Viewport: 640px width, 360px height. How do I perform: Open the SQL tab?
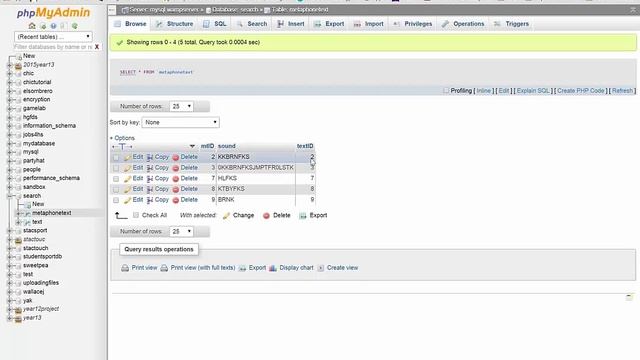pyautogui.click(x=215, y=24)
